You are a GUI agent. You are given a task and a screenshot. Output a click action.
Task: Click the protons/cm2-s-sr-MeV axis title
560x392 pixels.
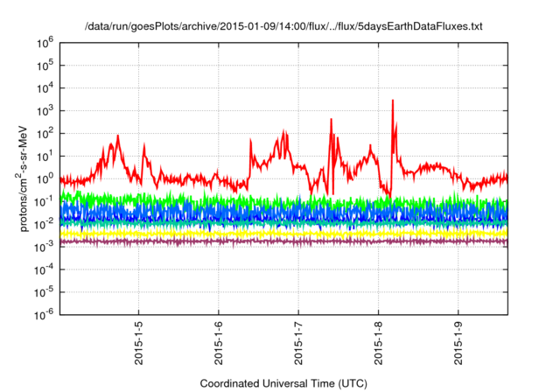click(x=22, y=178)
